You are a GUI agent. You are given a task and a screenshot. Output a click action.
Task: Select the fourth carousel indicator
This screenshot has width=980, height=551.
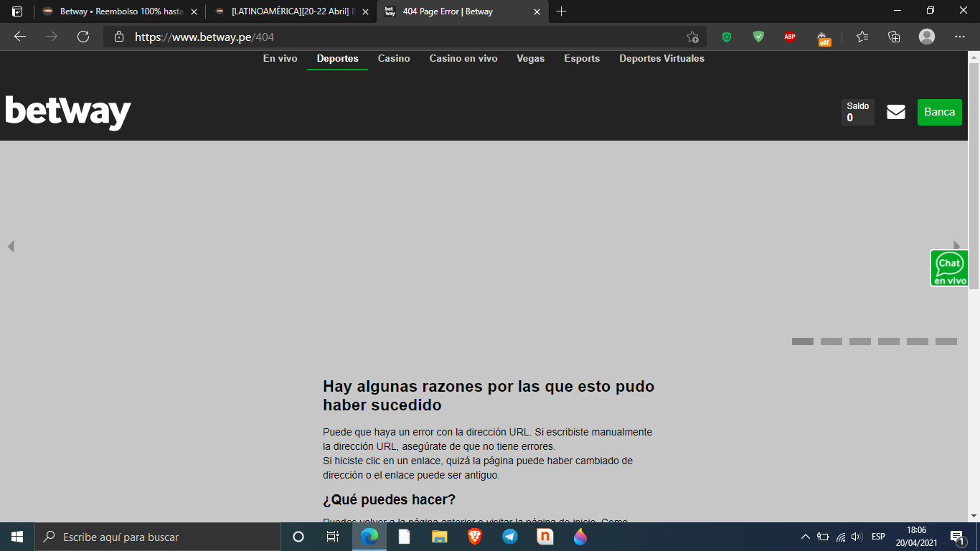[889, 342]
